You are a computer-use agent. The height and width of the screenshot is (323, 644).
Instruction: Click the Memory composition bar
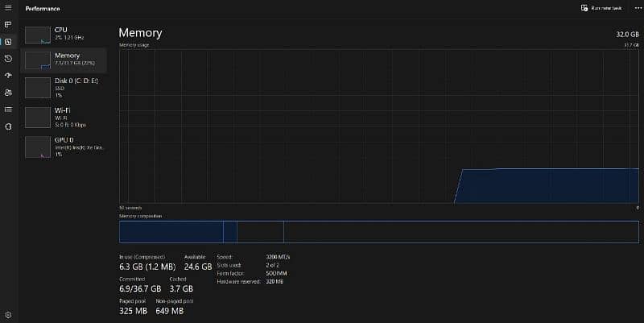coord(378,232)
